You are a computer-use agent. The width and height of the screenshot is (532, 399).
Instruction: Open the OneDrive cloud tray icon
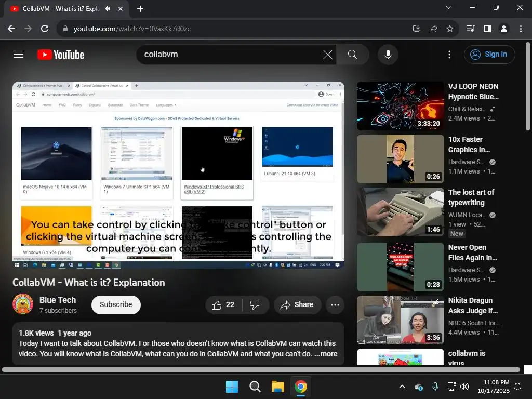pos(419,387)
